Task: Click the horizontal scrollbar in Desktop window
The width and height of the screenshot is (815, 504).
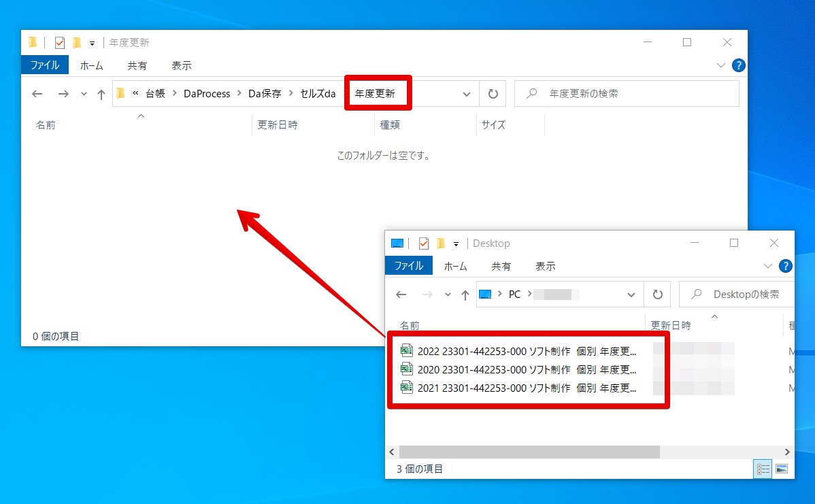Action: pos(529,452)
